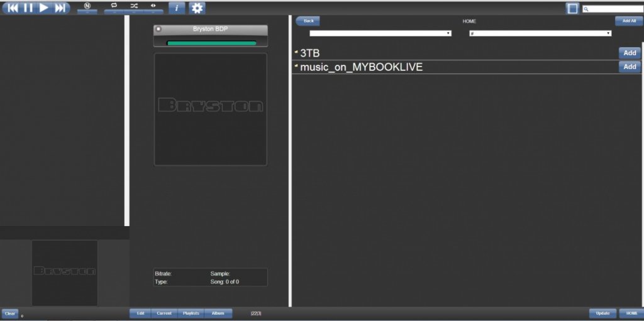This screenshot has width=644, height=321.
Task: Open the left filter dropdown under HOME
Action: click(380, 33)
